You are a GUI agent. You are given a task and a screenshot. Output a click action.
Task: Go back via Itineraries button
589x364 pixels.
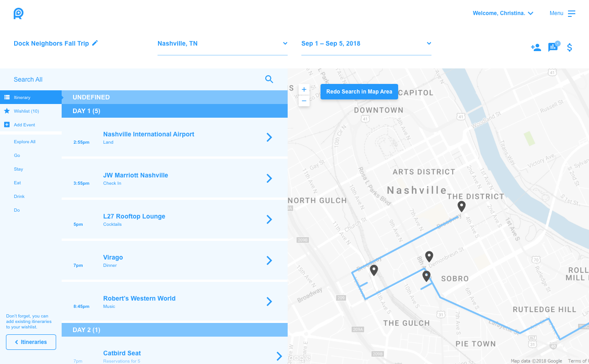pos(31,342)
